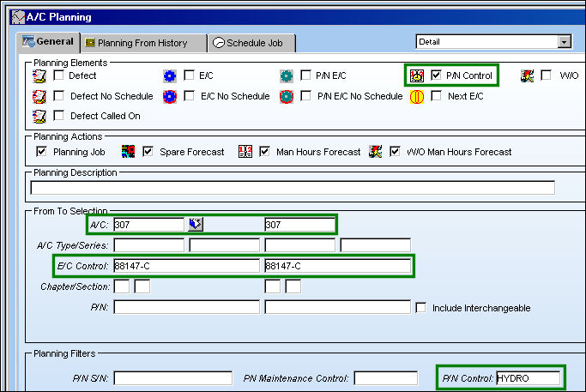Tick the W/O checkbox
Screen dimensions: 586x392
[x=546, y=75]
